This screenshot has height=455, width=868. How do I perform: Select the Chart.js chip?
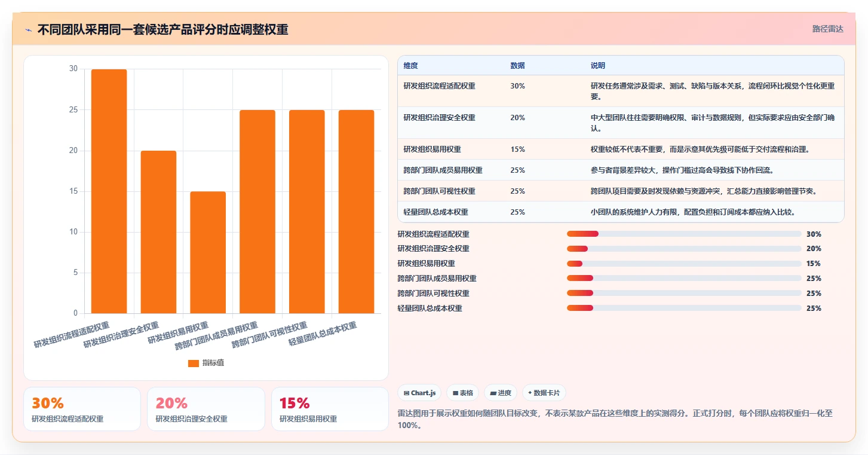[x=420, y=393]
